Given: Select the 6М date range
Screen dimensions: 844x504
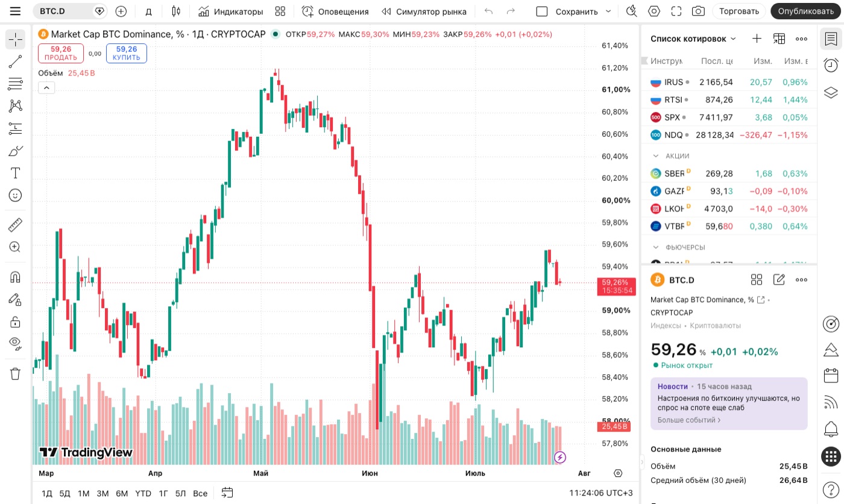Looking at the screenshot, I should 122,493.
